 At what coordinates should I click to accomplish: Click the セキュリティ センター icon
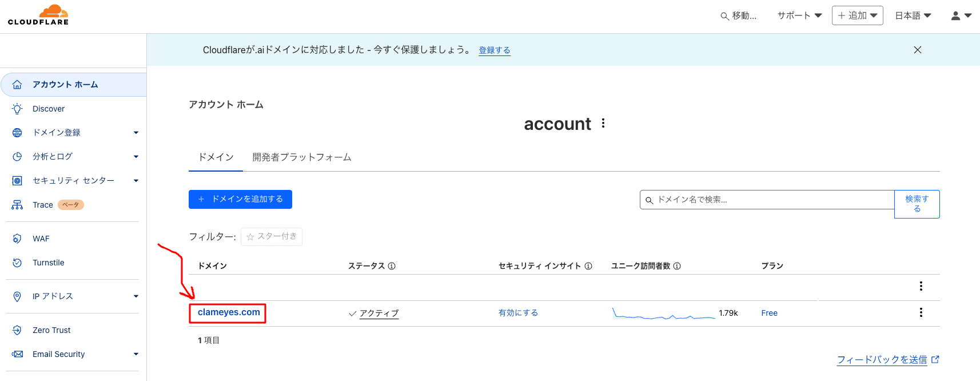point(17,181)
